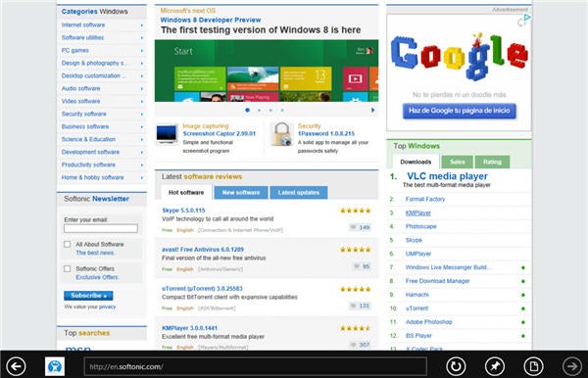Open the privacy link under Subscribe
This screenshot has height=378, width=588.
[x=107, y=307]
